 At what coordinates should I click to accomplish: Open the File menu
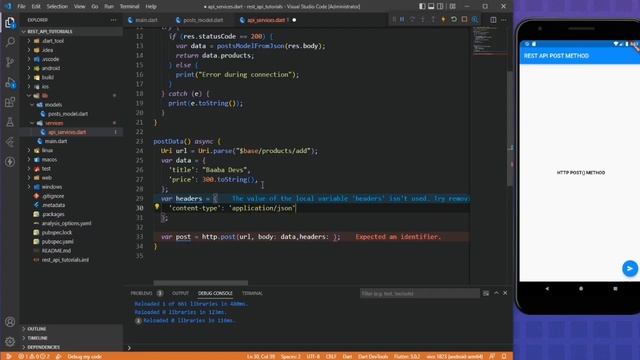click(21, 7)
